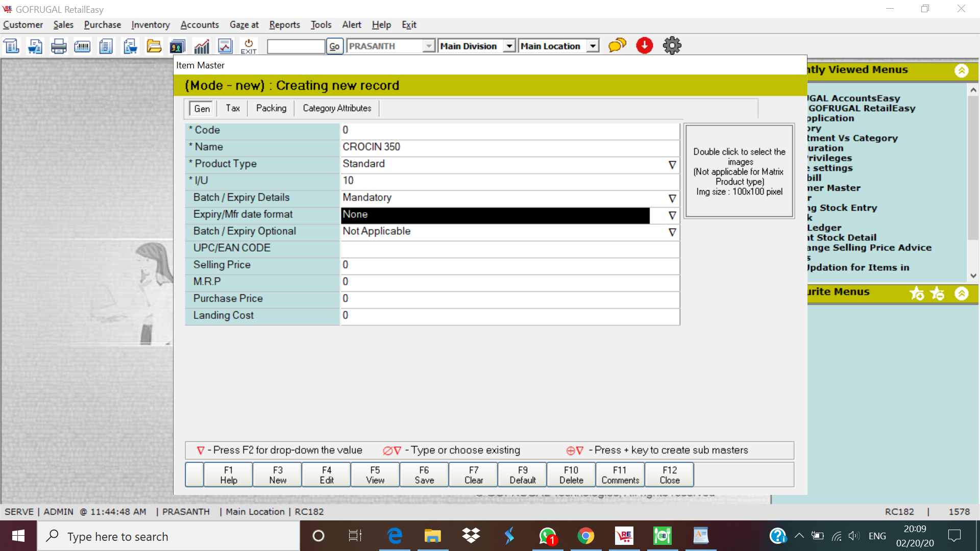
Task: Click the bar chart growth icon
Action: pyautogui.click(x=202, y=46)
